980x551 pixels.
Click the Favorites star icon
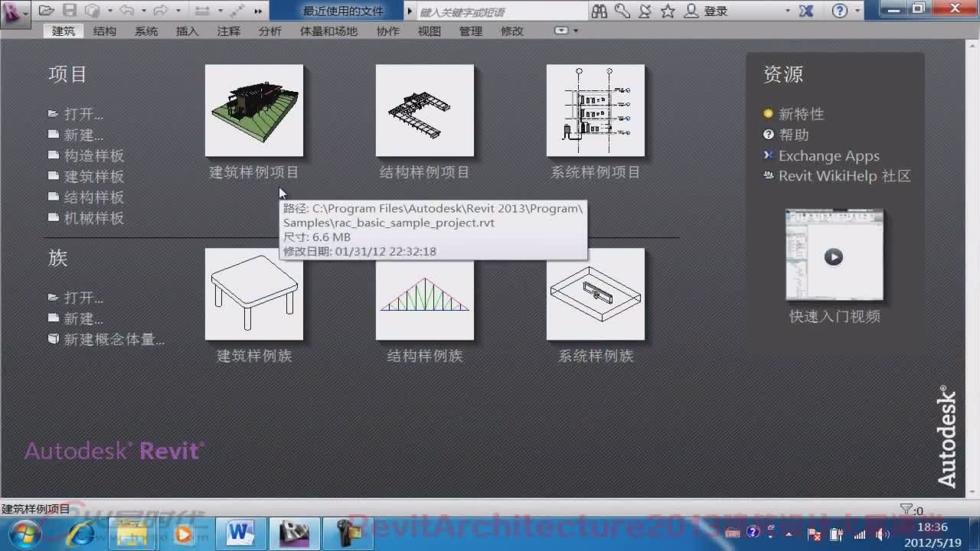coord(668,11)
